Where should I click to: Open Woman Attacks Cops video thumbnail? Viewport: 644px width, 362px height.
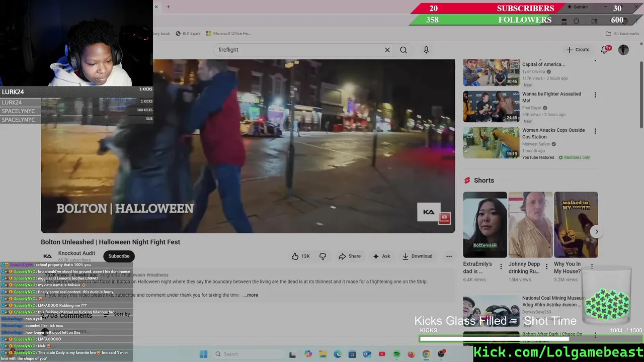[491, 142]
